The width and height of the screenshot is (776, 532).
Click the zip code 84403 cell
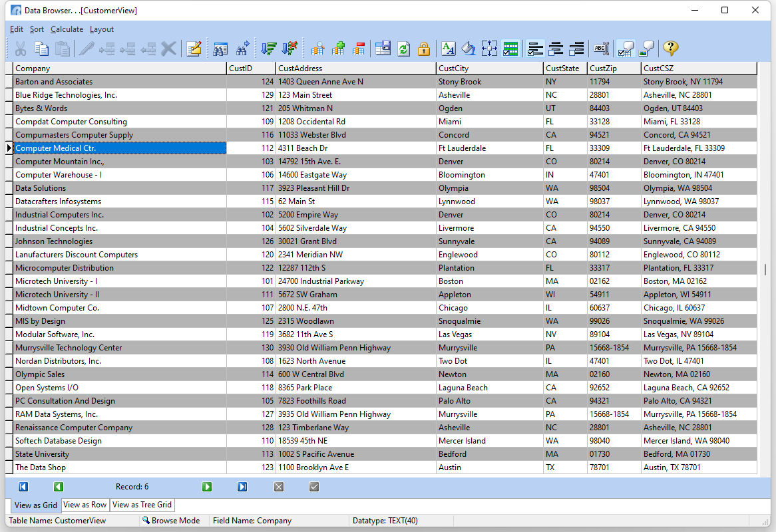pyautogui.click(x=614, y=108)
